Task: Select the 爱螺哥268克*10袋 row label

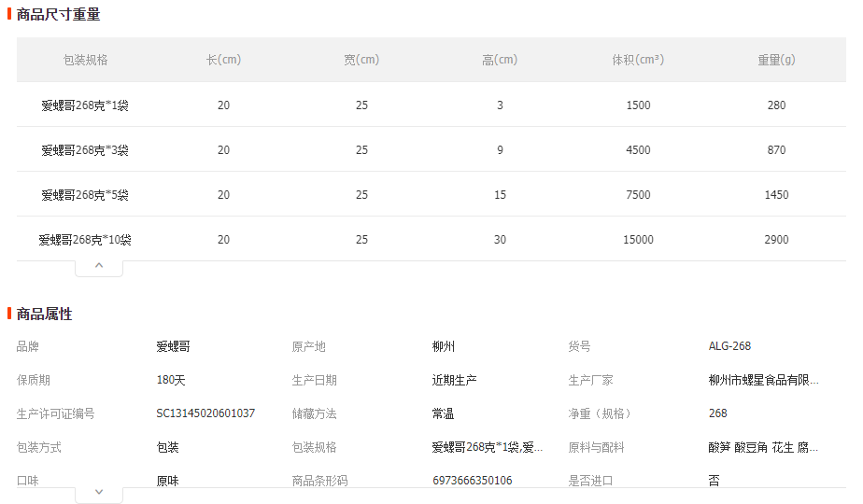Action: click(85, 240)
